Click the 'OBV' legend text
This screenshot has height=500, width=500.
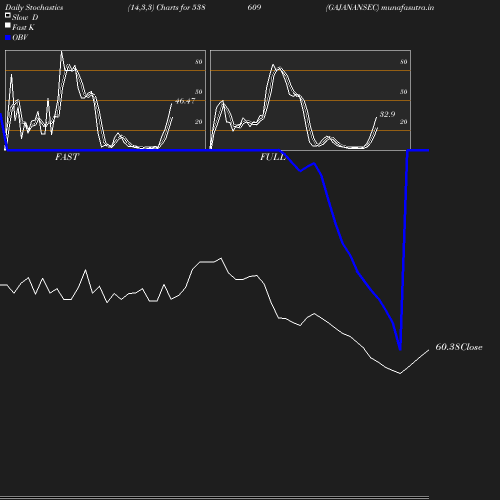(x=20, y=37)
